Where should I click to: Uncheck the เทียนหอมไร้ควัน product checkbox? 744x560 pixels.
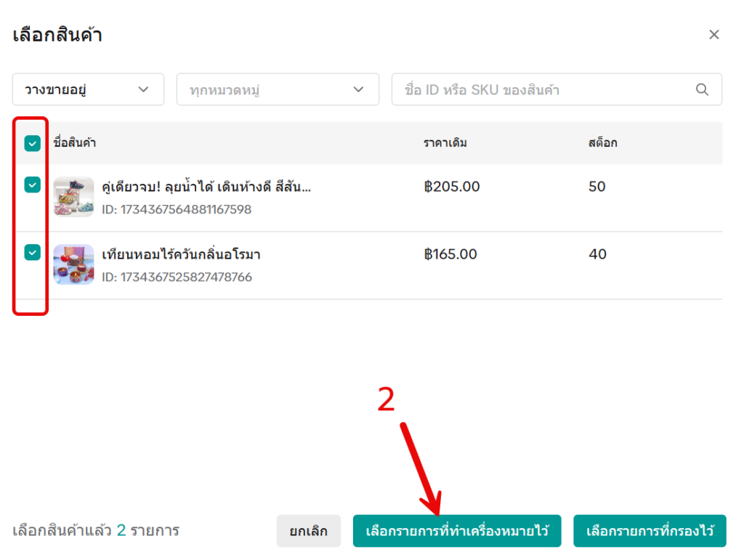[x=32, y=252]
